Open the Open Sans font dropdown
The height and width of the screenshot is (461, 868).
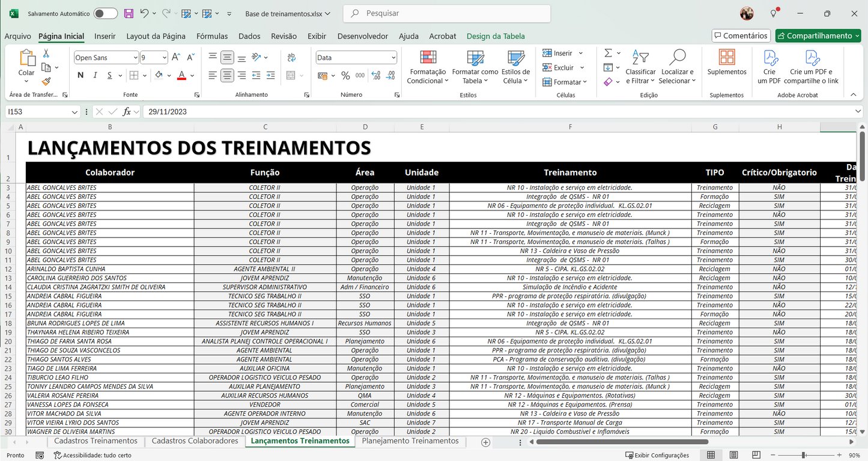(x=135, y=57)
